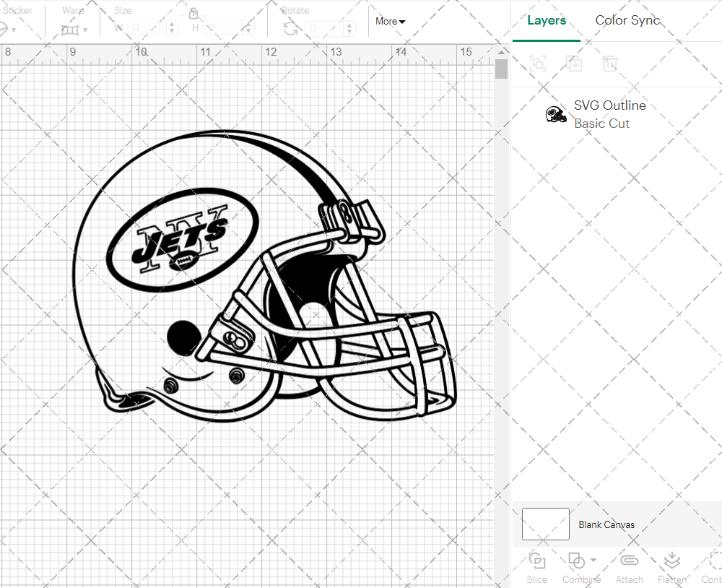Click the Blank Canvas color swatch

(x=545, y=524)
